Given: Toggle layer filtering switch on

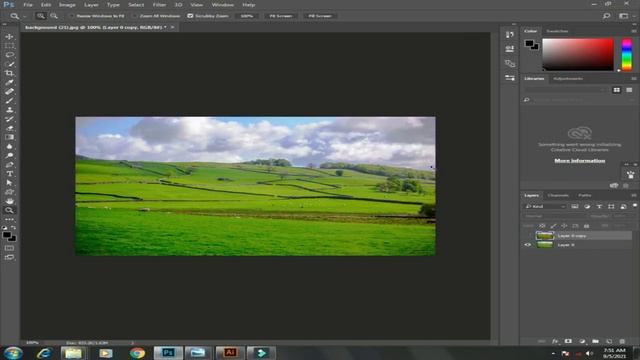Looking at the screenshot, I should coord(635,206).
